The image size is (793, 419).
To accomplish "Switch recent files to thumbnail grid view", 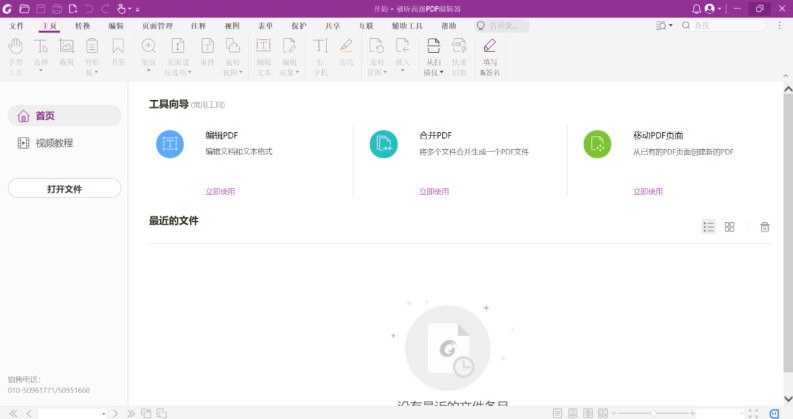I will click(730, 227).
